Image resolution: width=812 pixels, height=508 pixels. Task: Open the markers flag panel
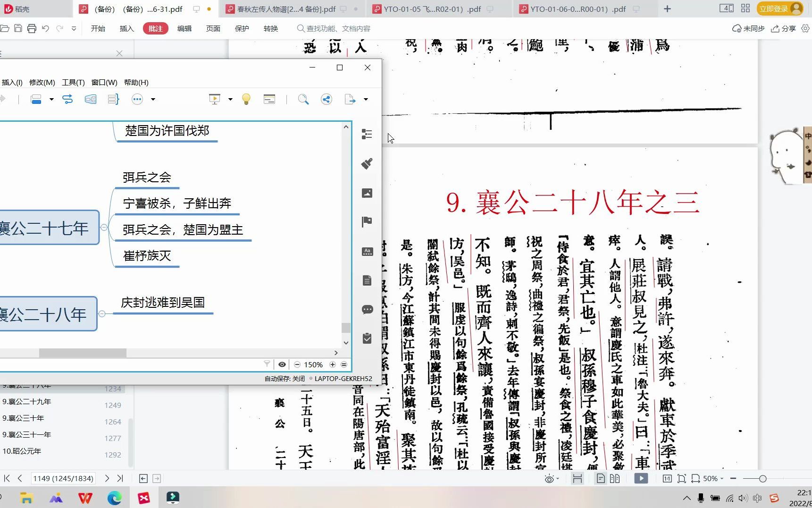coord(367,222)
